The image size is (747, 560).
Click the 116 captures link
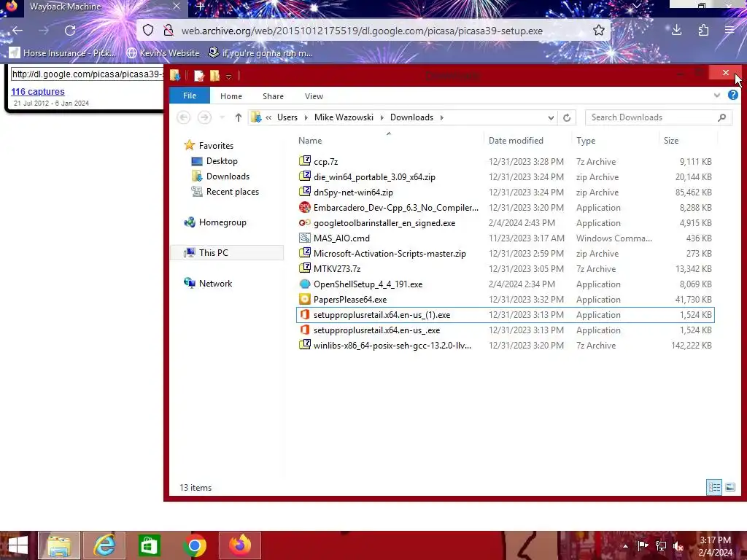38,91
